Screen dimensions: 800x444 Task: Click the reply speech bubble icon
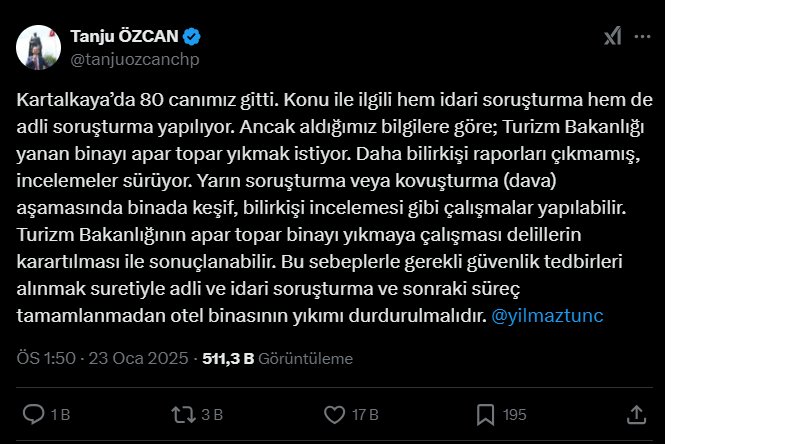pos(33,414)
